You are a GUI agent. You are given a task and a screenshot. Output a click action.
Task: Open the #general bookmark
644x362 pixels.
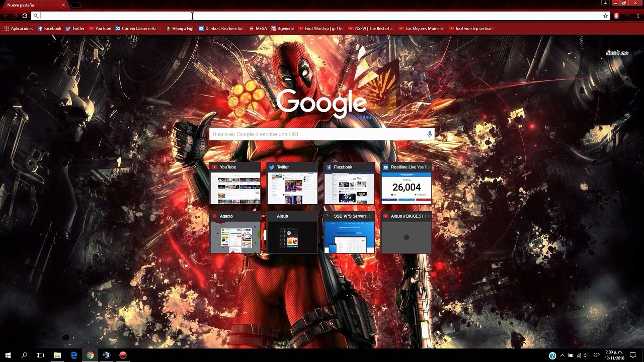(x=282, y=29)
